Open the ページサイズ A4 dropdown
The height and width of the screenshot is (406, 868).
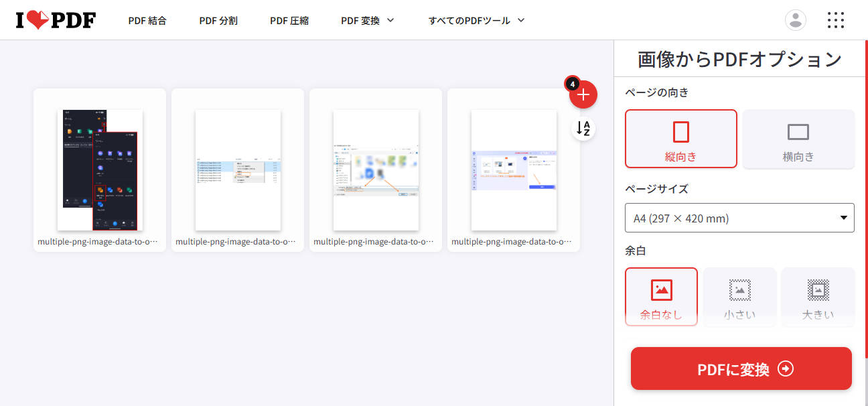[739, 218]
